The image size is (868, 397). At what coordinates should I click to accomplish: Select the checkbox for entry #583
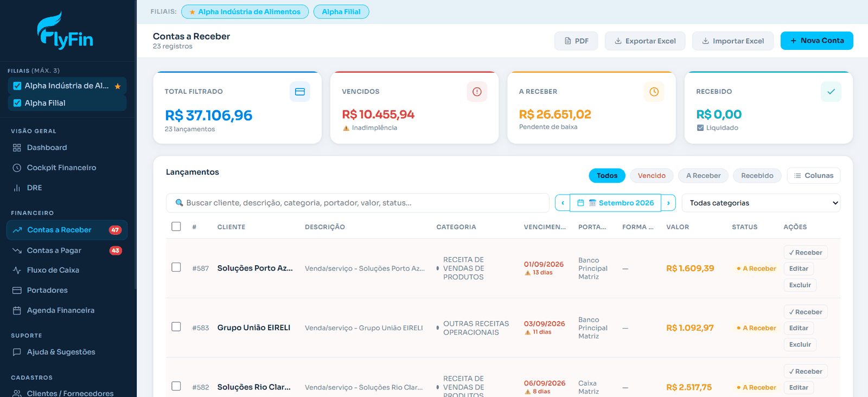pyautogui.click(x=176, y=326)
